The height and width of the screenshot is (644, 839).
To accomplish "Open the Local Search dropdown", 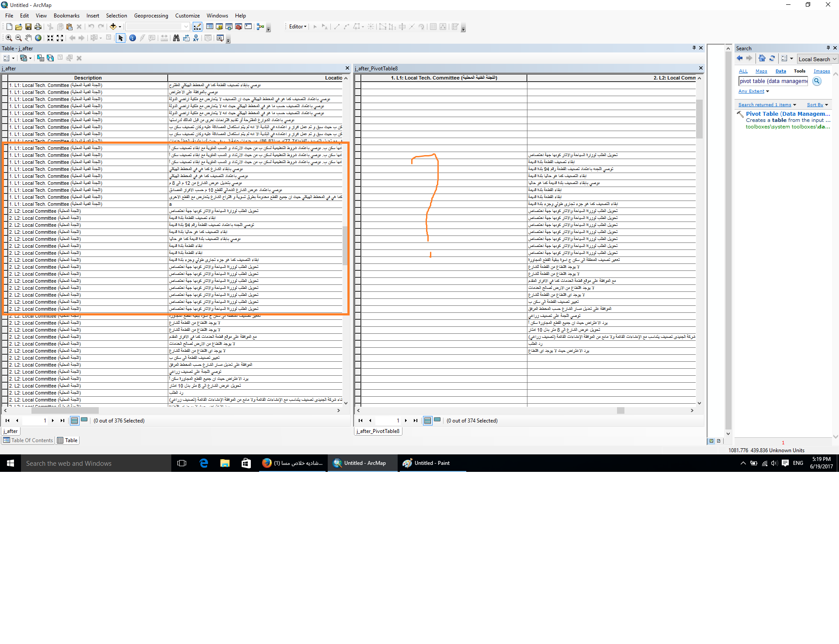I will coord(817,59).
